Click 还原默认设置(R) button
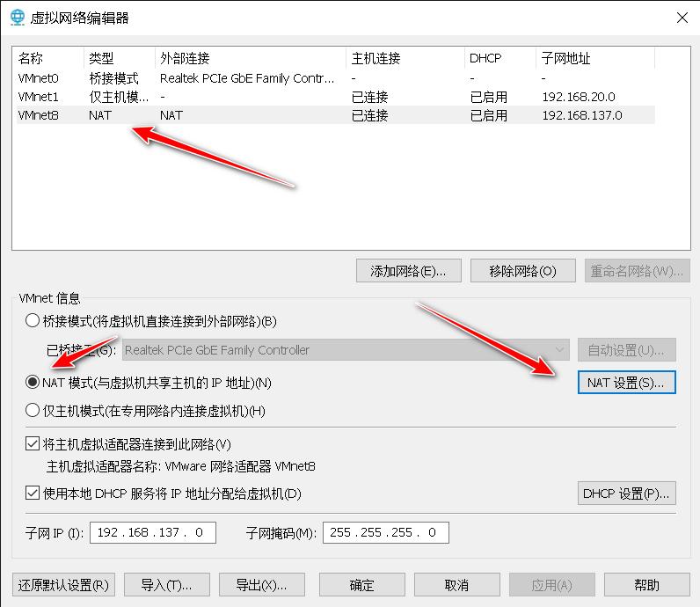The width and height of the screenshot is (700, 607). point(63,585)
